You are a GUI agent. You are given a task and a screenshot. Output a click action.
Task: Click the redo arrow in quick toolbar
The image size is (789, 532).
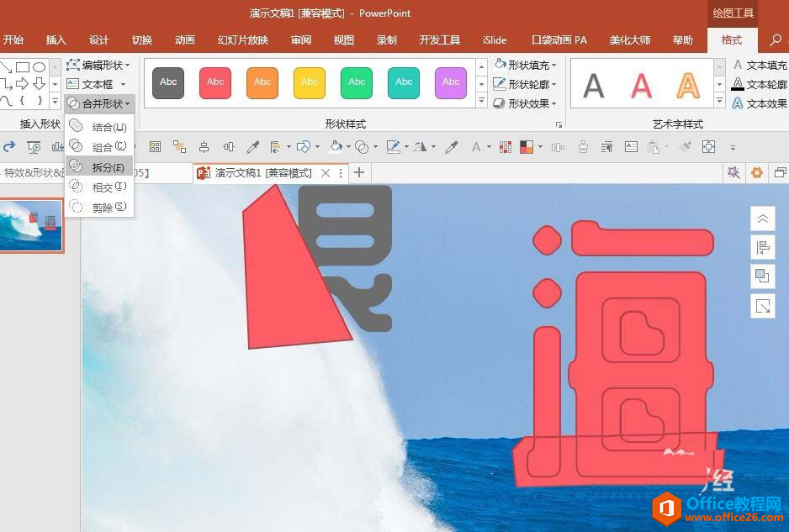pos(9,147)
